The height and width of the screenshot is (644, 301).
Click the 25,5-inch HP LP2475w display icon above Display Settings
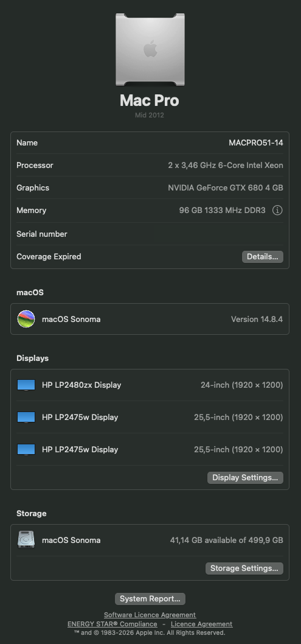point(26,449)
